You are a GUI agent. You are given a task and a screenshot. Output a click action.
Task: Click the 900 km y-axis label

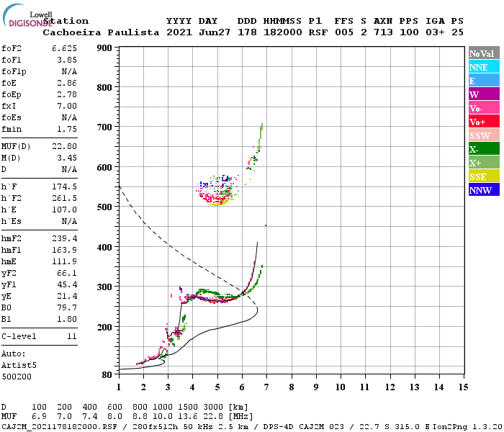point(104,48)
